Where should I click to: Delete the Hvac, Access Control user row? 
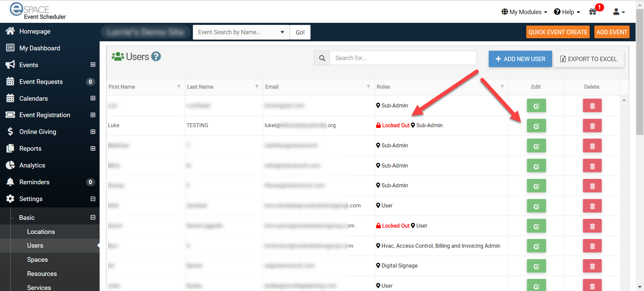[592, 246]
